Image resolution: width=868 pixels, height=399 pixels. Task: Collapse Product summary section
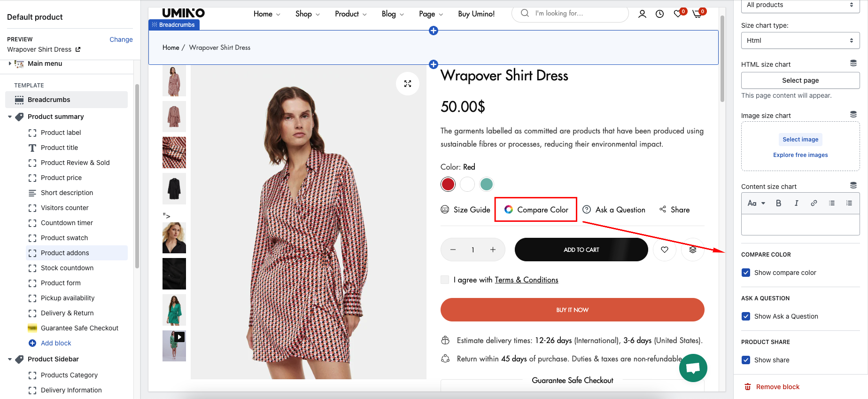[x=10, y=117]
